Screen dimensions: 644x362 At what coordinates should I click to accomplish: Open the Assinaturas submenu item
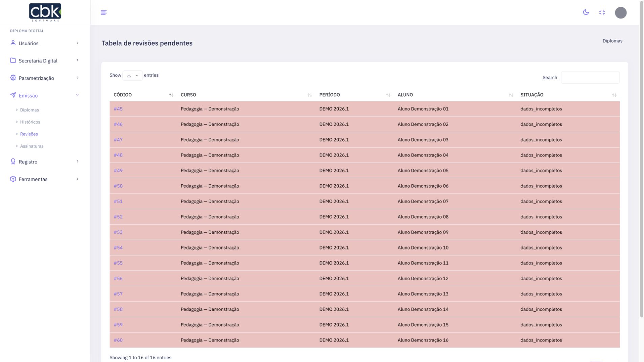tap(32, 146)
